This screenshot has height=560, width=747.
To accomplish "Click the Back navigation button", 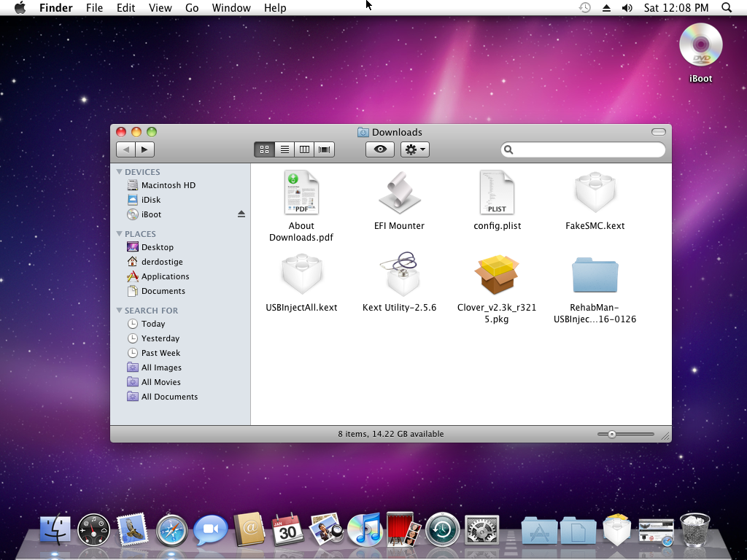I will [x=125, y=149].
